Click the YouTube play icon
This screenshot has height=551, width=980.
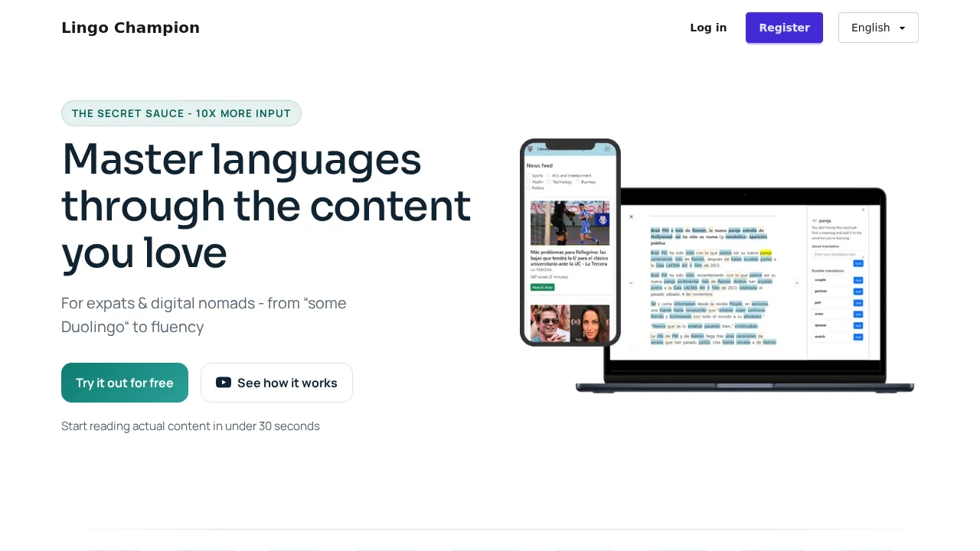tap(224, 383)
